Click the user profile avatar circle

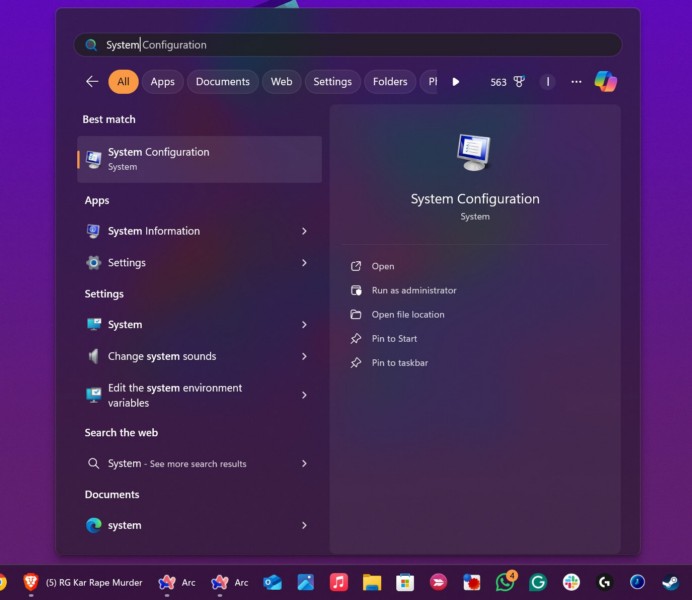(548, 82)
